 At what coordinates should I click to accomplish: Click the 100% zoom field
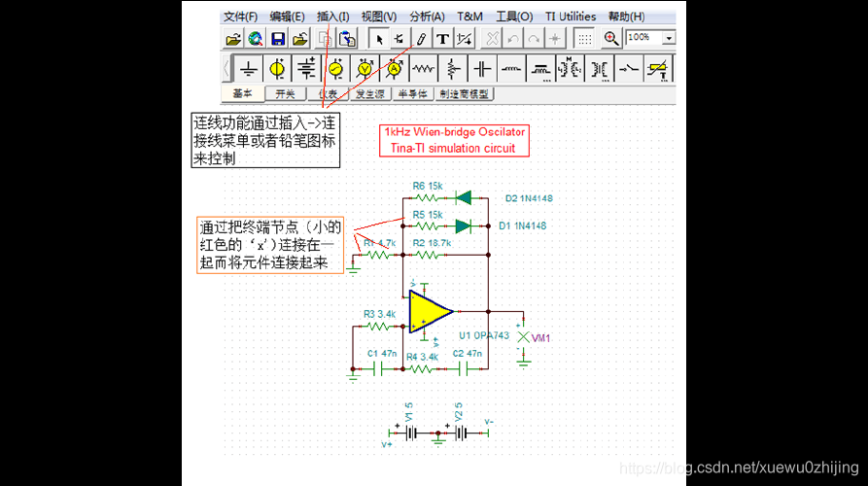point(643,37)
